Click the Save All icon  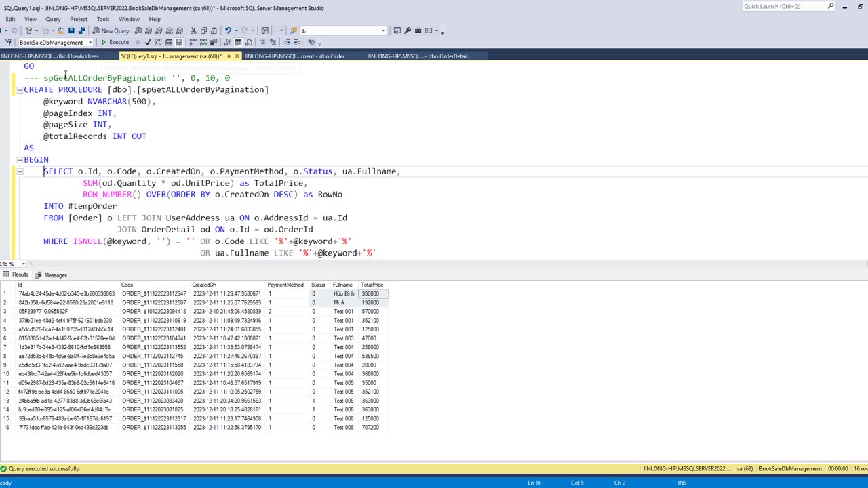pyautogui.click(x=81, y=30)
